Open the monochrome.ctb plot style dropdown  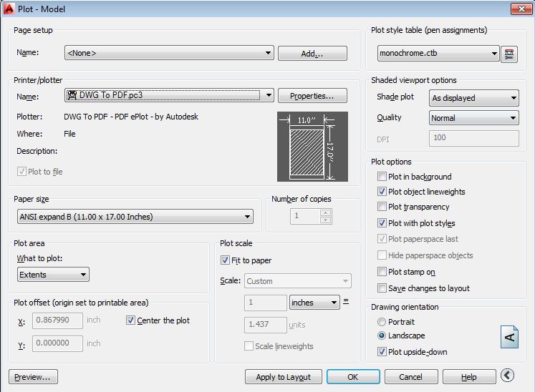(438, 54)
